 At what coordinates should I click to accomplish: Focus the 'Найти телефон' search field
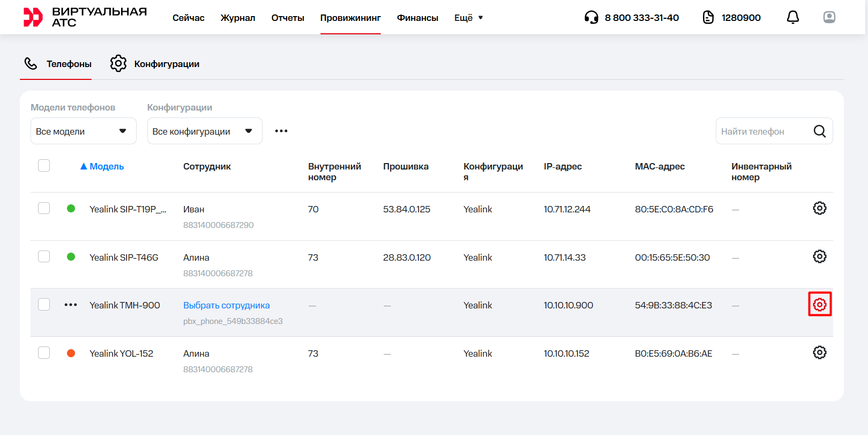click(x=764, y=131)
